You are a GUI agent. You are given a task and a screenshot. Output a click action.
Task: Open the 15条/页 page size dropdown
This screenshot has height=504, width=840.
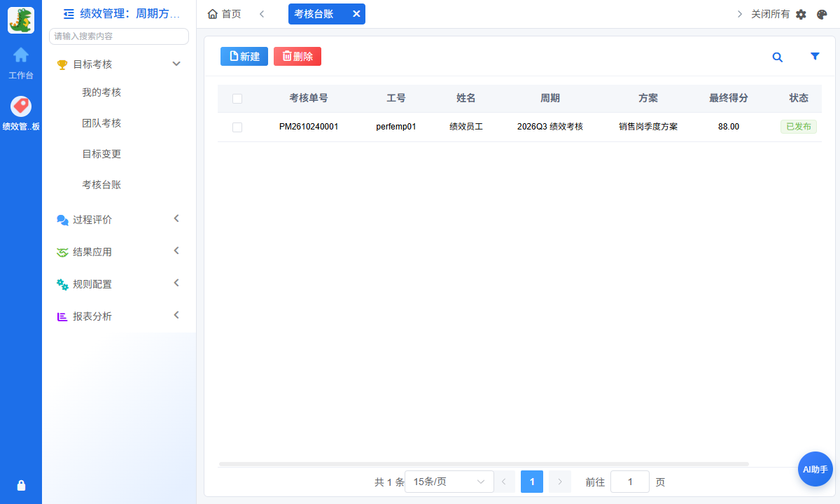coord(449,482)
